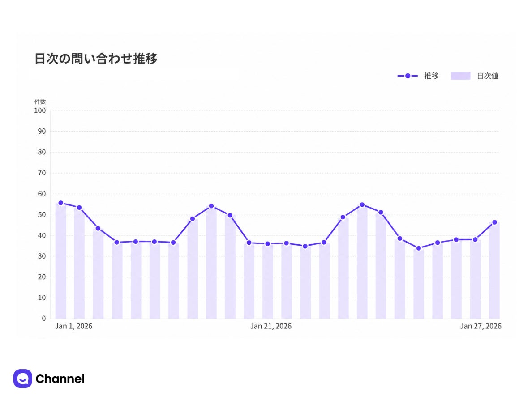Screen dimensions: 532x400
Task: Toggle the 推移 line series in legend
Action: coord(418,76)
